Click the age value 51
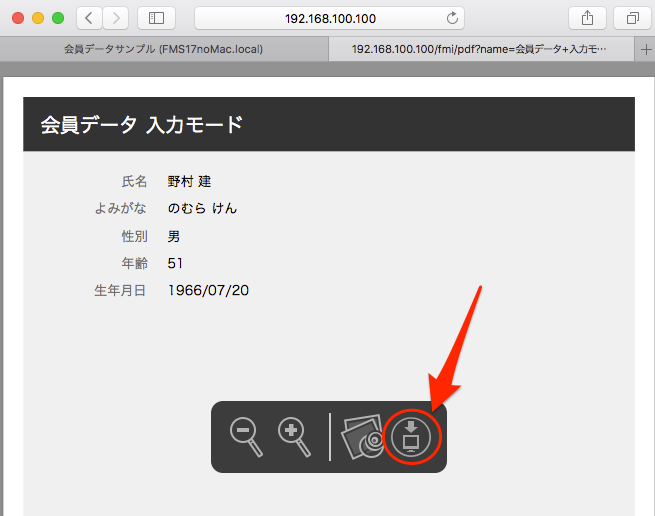 pyautogui.click(x=175, y=263)
